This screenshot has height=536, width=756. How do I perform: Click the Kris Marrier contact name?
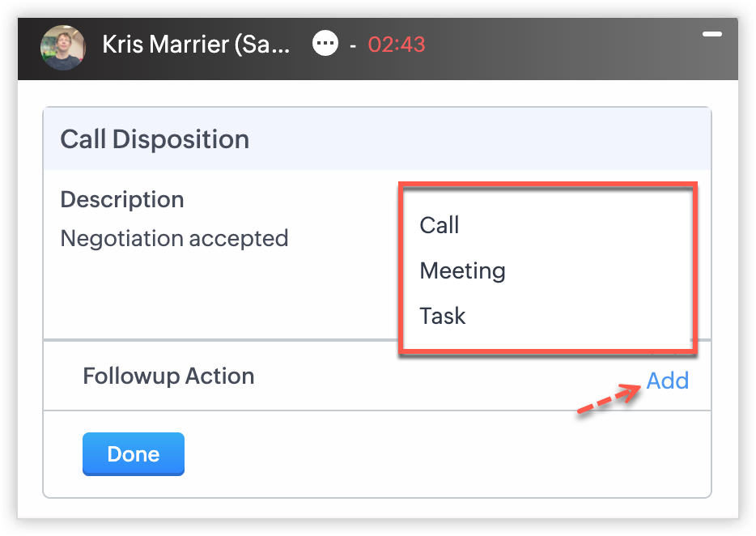pos(195,45)
